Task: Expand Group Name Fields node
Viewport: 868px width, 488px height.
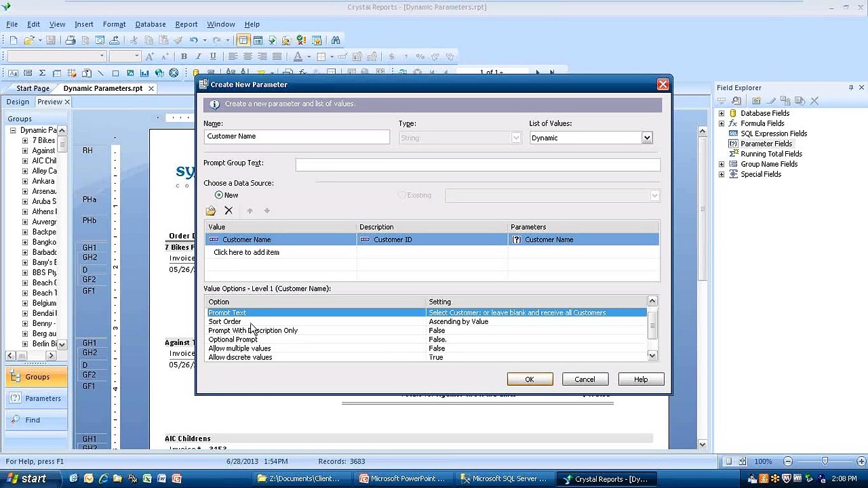Action: [722, 164]
